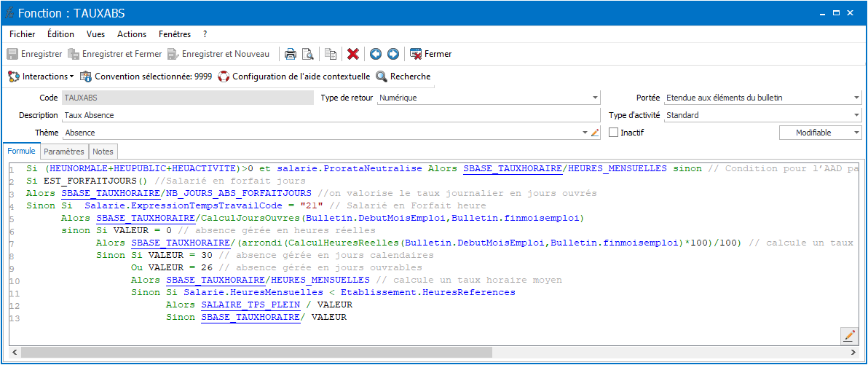Expand the Portée dropdown
868x365 pixels.
click(856, 98)
